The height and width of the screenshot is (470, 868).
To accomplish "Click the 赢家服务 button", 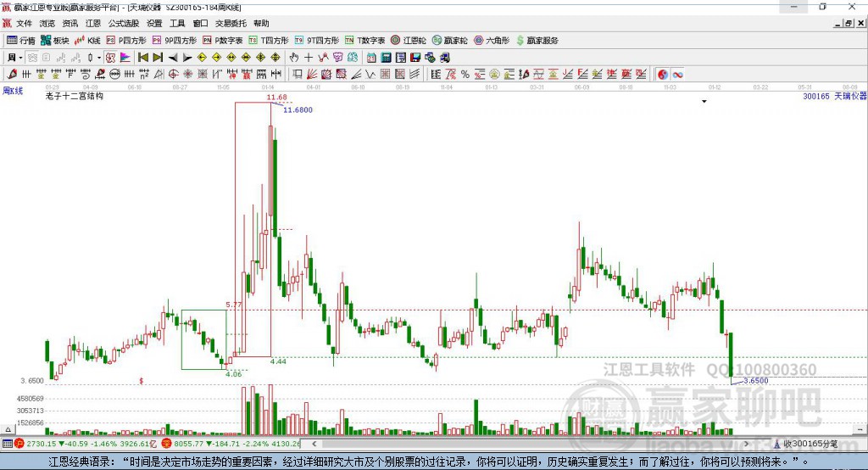I will [x=537, y=40].
